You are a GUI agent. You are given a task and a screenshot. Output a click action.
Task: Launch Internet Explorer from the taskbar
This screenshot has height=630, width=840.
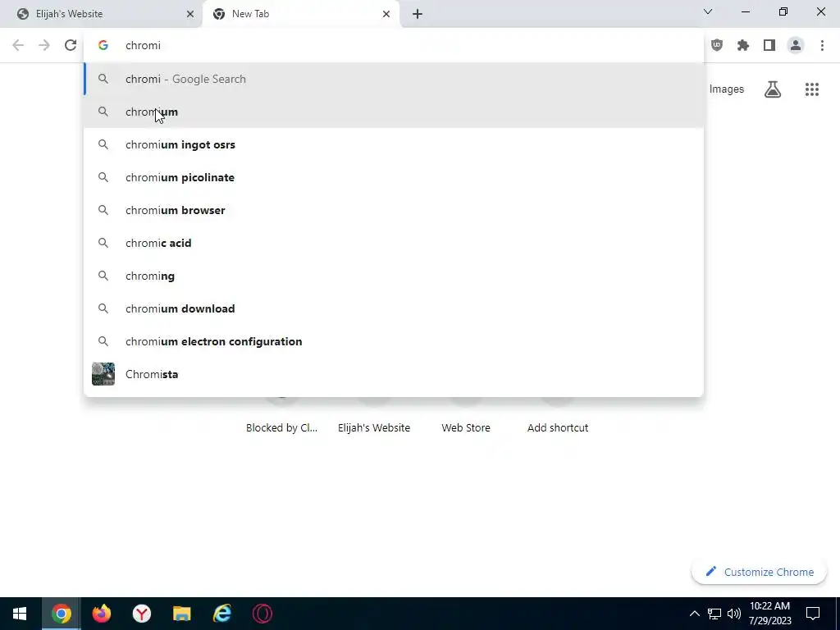click(221, 614)
